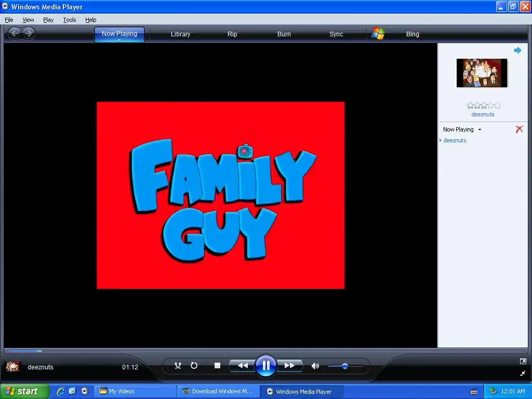
Task: Adjust the volume slider
Action: (345, 366)
